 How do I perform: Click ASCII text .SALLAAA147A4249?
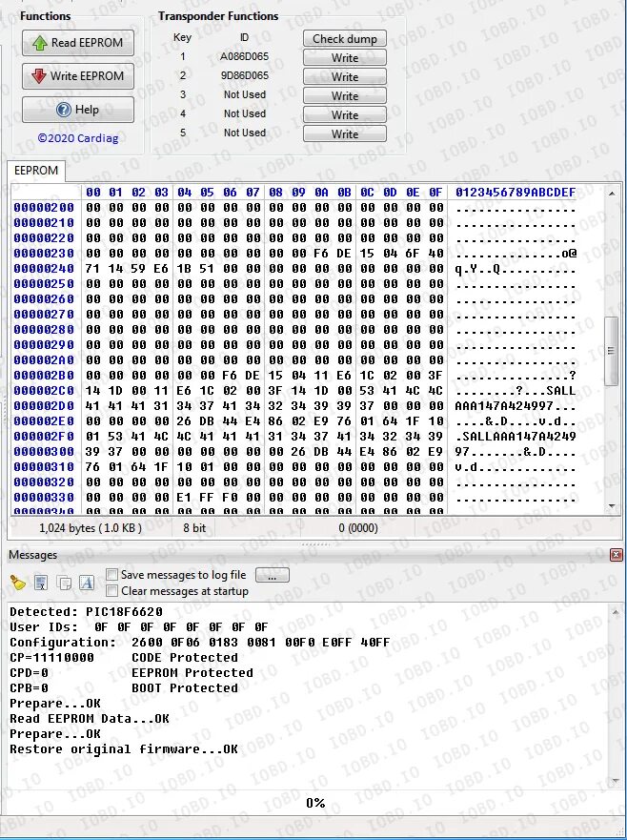click(x=516, y=437)
